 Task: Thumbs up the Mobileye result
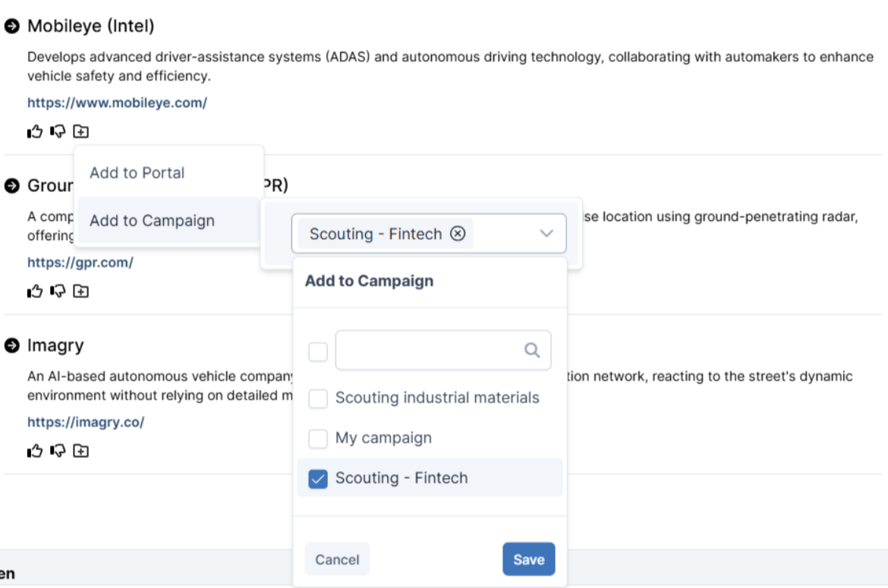pyautogui.click(x=35, y=132)
